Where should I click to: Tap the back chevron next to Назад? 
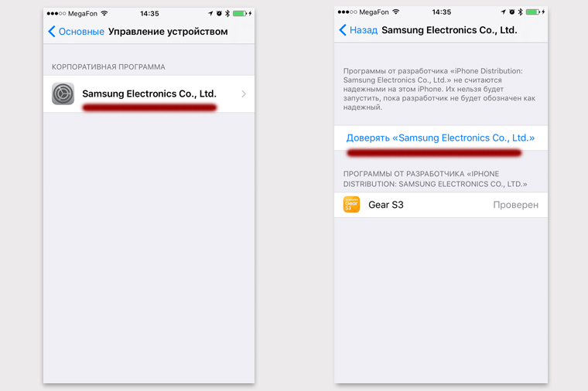pos(343,30)
